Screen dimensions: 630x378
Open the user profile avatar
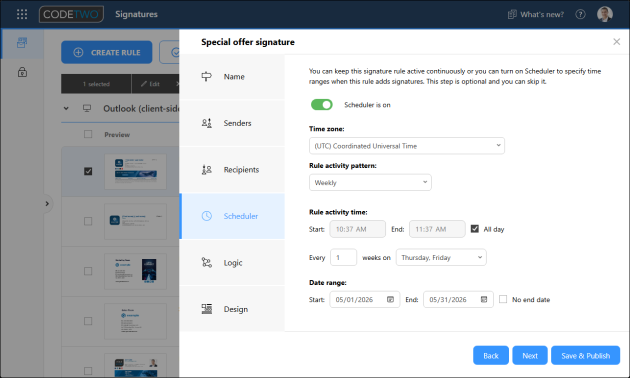(605, 14)
